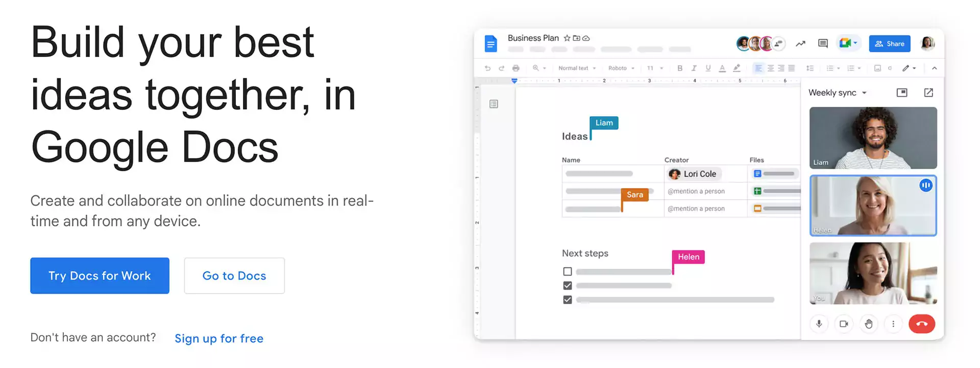Collapse the toolbar with the up chevron
This screenshot has height=368, width=980.
pos(934,68)
